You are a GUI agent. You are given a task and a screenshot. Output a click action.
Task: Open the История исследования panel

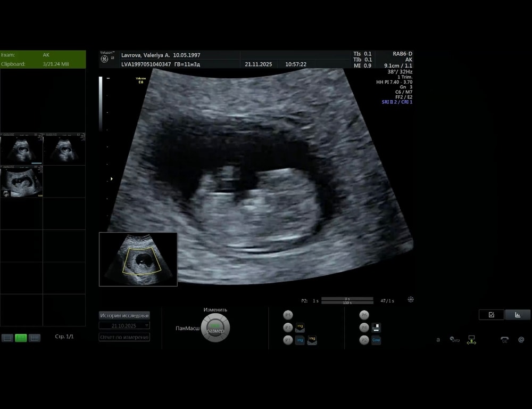[124, 315]
